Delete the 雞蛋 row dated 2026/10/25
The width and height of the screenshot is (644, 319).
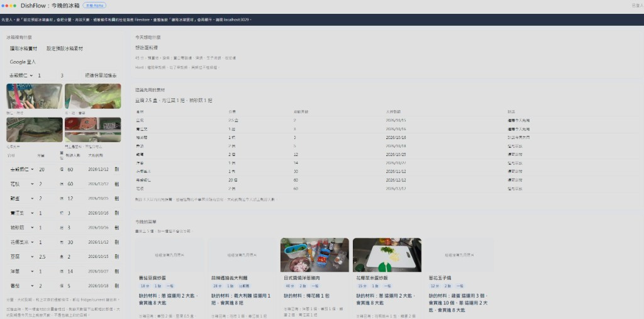116,199
